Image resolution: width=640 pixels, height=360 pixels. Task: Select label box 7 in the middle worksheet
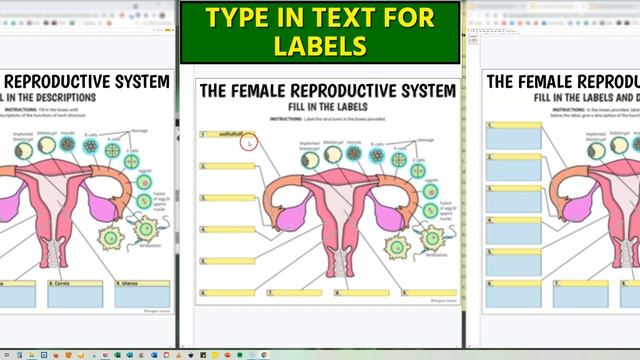click(x=294, y=293)
